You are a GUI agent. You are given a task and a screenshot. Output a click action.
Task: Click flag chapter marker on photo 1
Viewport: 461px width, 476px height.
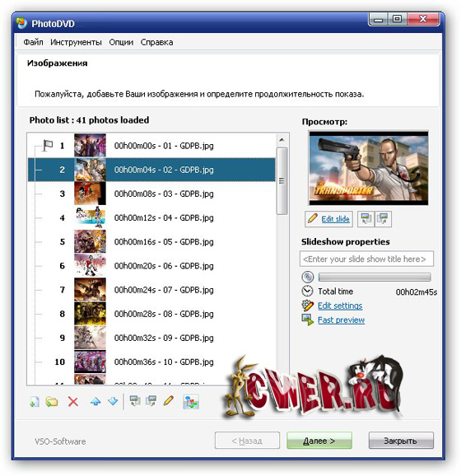[48, 145]
